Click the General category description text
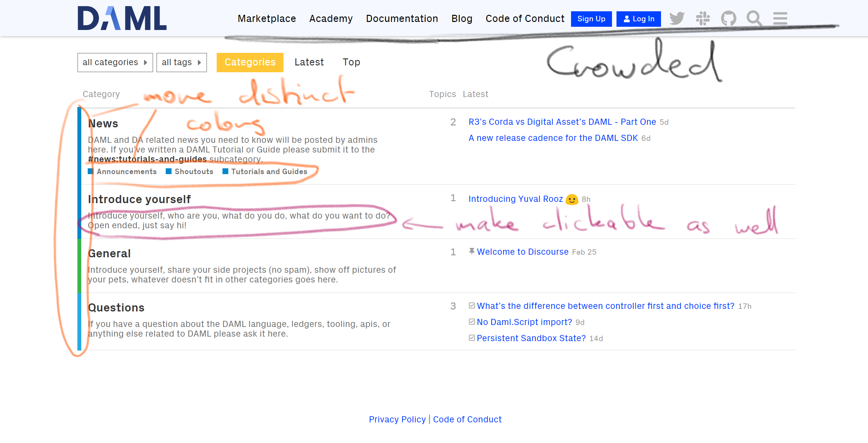Viewport: 868px width, 443px height. click(242, 275)
